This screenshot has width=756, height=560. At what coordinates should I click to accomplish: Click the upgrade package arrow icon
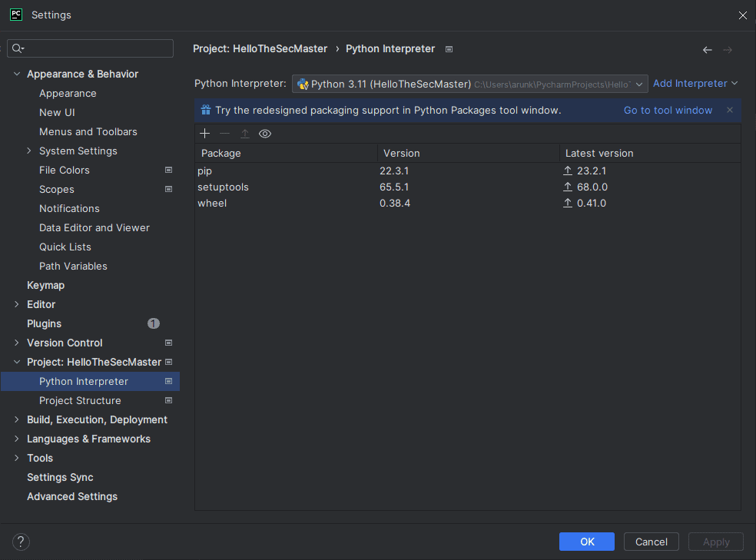click(245, 134)
